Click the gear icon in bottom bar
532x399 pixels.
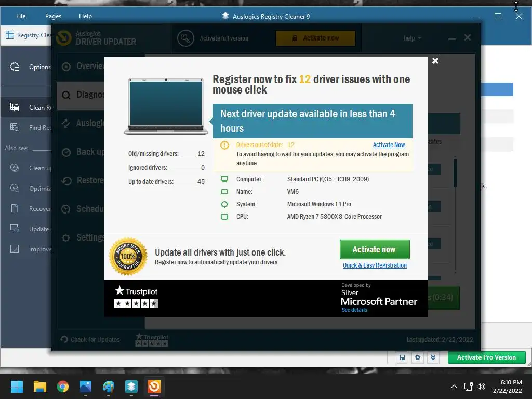(x=418, y=357)
